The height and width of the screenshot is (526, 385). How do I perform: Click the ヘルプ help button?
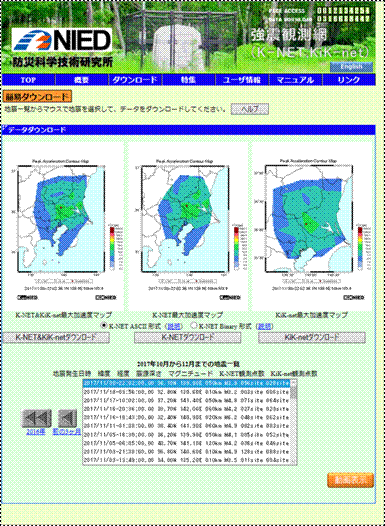tap(250, 109)
